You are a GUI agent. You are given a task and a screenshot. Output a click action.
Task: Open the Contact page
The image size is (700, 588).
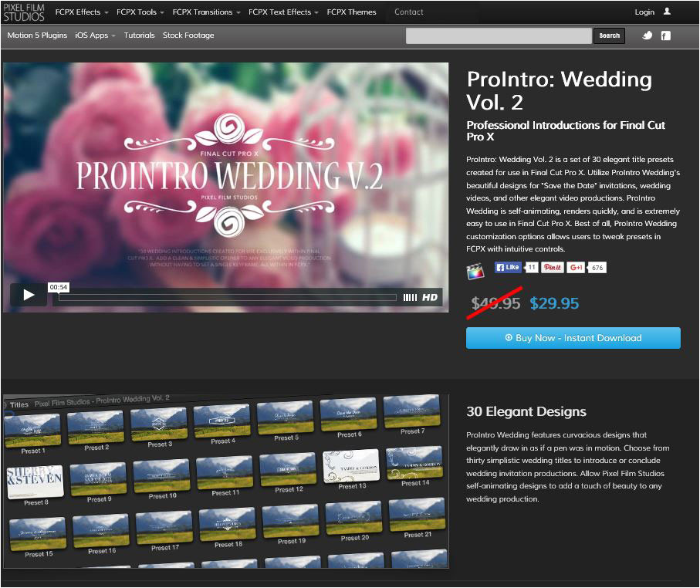(408, 12)
